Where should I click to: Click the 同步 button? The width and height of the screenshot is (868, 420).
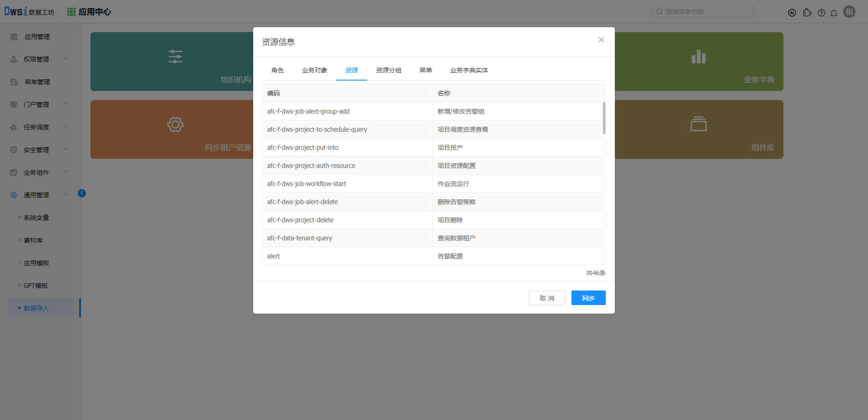[588, 298]
